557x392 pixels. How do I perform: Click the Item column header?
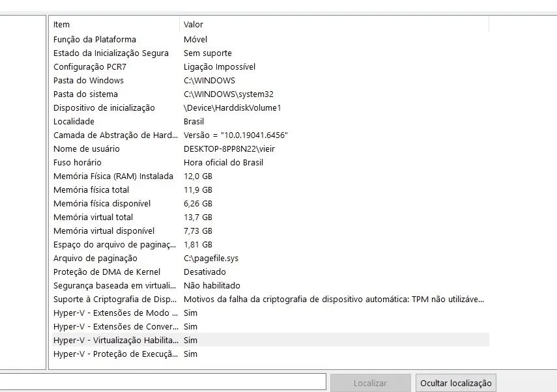tap(115, 25)
